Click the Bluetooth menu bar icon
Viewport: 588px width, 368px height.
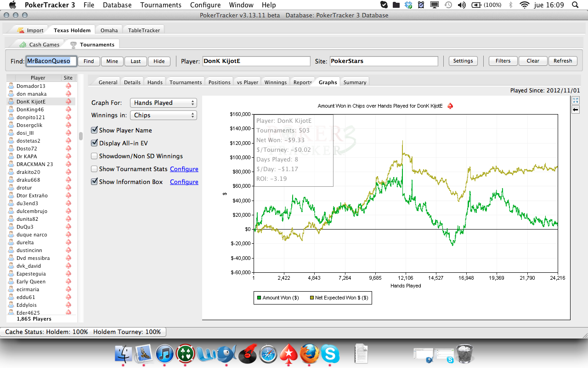(510, 5)
